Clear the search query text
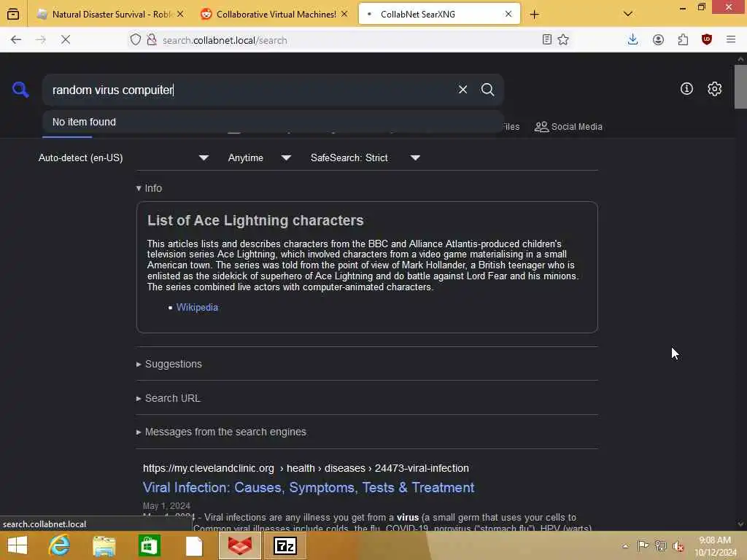The height and width of the screenshot is (560, 747). (x=462, y=90)
